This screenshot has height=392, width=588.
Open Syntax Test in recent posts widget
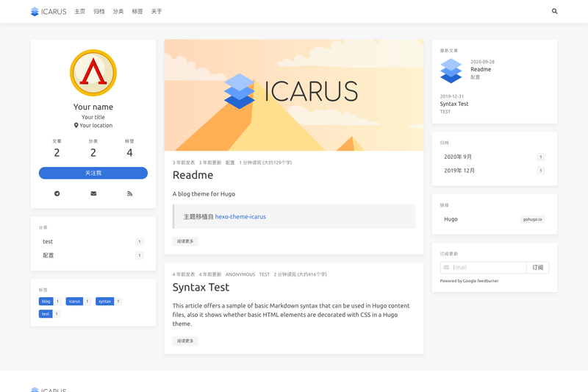pyautogui.click(x=454, y=104)
